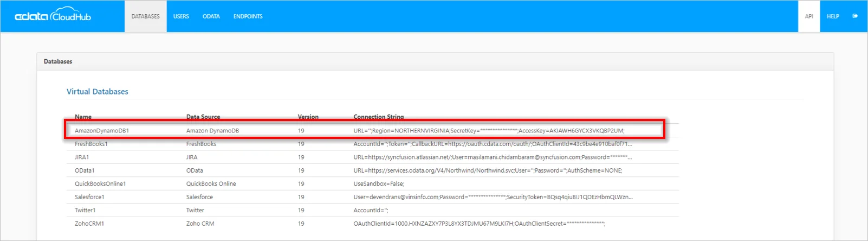Select the QuickBooksOnline1 database name
Viewport: 868px width, 241px height.
(x=100, y=184)
